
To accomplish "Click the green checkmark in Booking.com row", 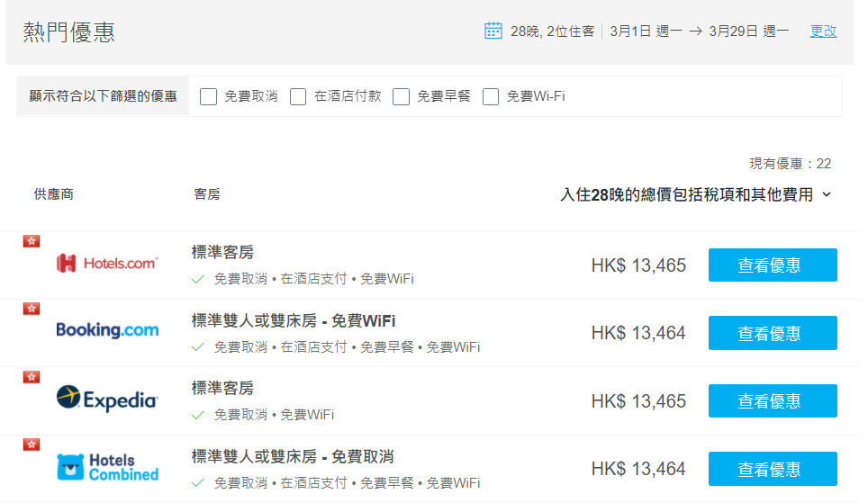I will coord(197,347).
